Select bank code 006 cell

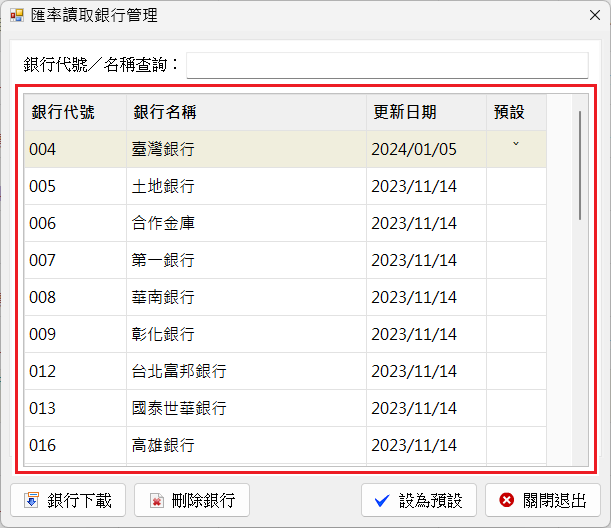(75, 223)
